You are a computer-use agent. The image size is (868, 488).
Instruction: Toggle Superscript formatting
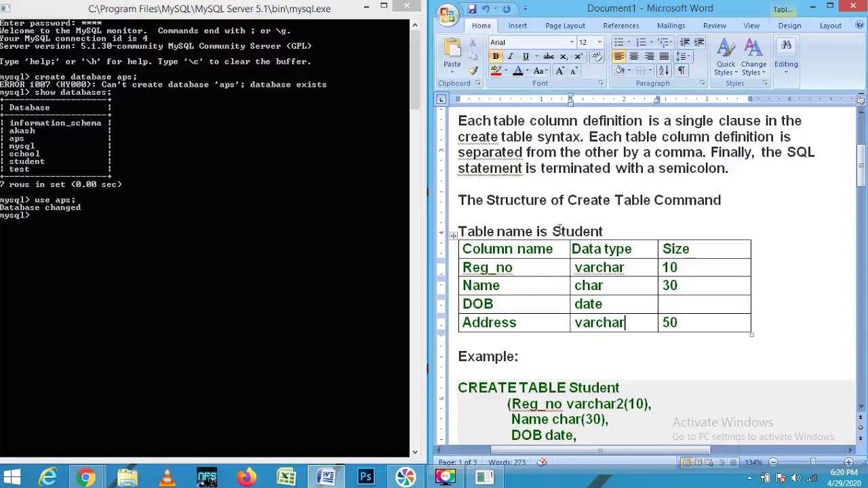578,56
